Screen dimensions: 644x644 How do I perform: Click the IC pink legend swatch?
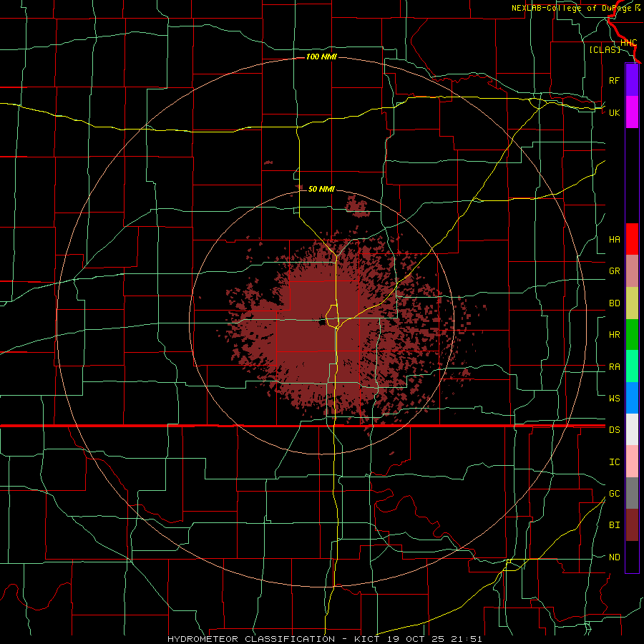click(x=632, y=462)
